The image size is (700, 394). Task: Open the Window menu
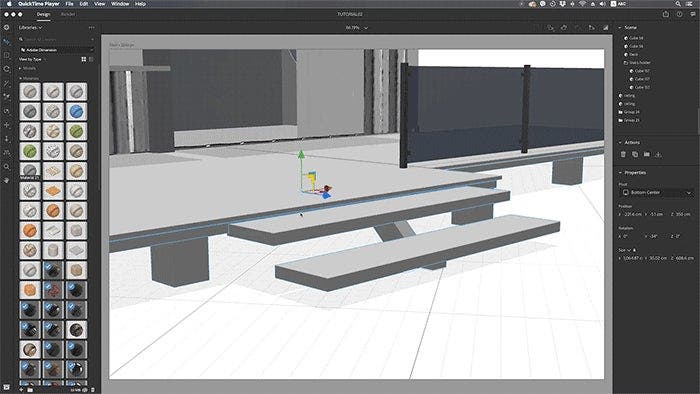click(x=120, y=4)
